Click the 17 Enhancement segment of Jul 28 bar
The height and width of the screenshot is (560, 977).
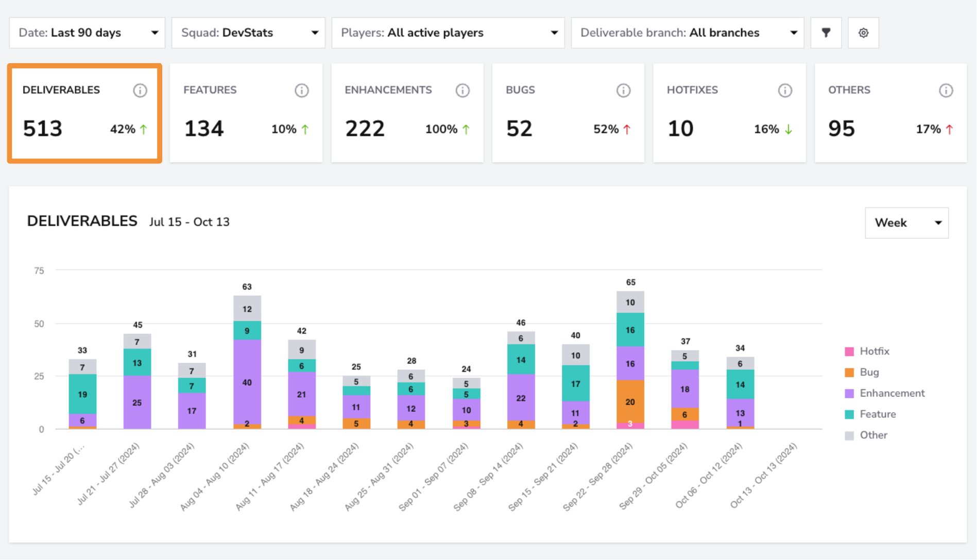(x=192, y=411)
